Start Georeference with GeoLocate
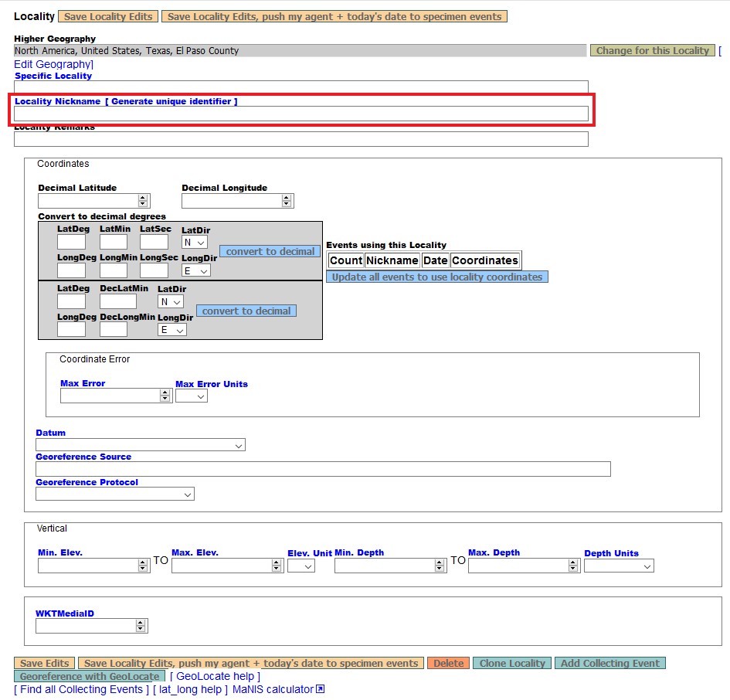730x700 pixels. coord(87,676)
